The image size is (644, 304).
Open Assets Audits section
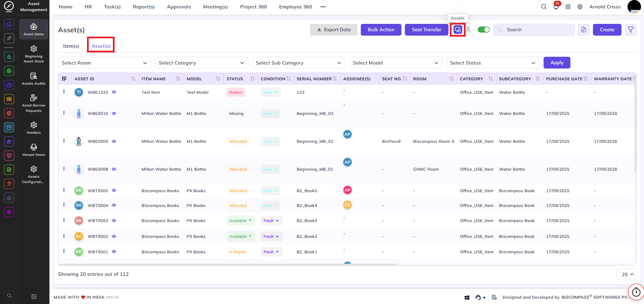[34, 79]
